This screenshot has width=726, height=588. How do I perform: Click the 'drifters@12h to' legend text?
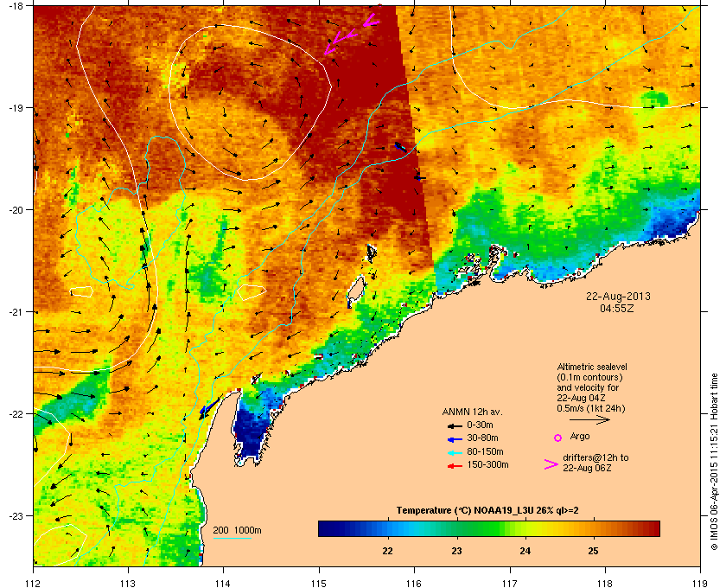[595, 457]
